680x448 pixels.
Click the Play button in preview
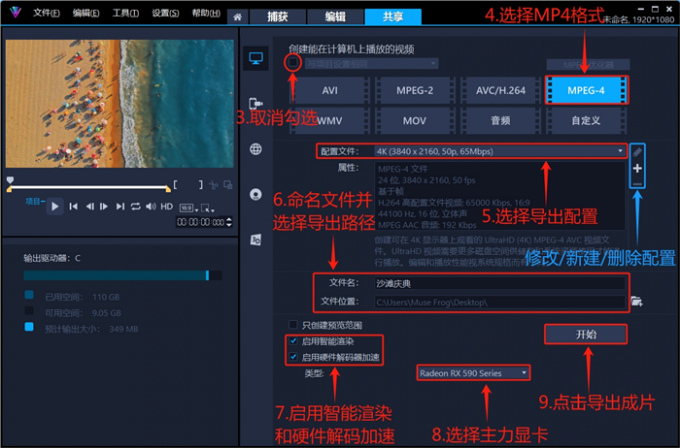[x=55, y=206]
